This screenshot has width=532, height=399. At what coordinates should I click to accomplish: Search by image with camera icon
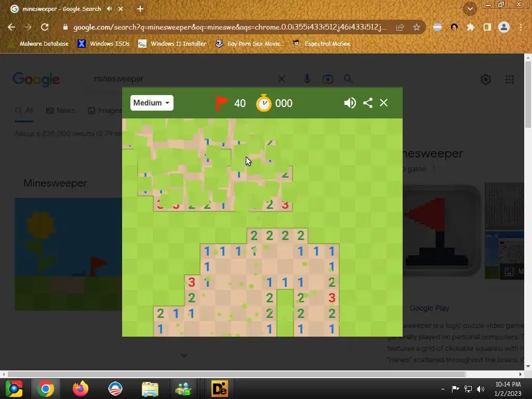tap(328, 79)
